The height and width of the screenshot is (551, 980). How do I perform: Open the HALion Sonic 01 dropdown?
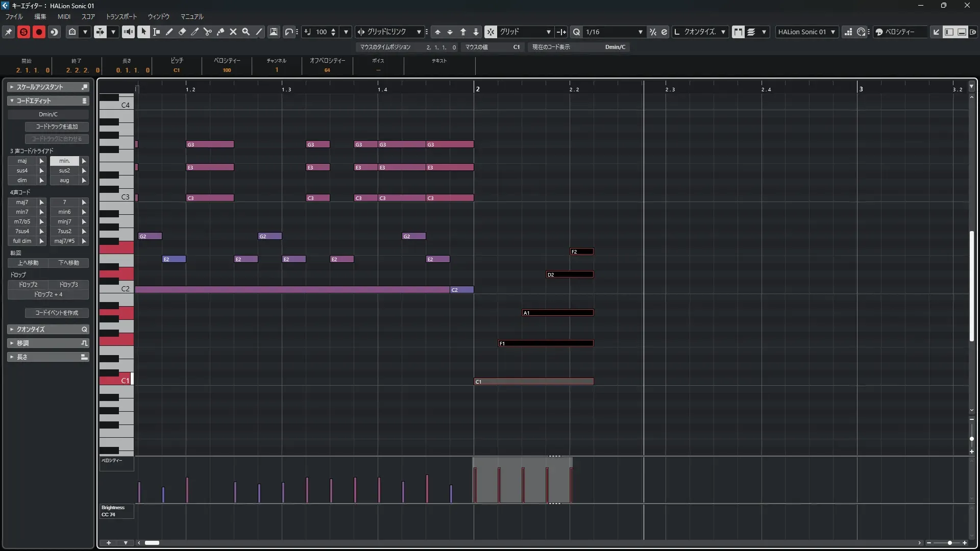[x=806, y=32]
